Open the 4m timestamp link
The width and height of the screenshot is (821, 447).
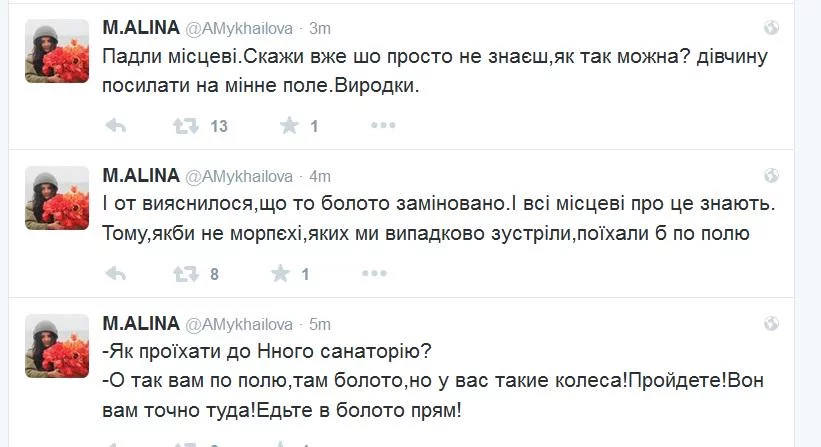tap(320, 176)
